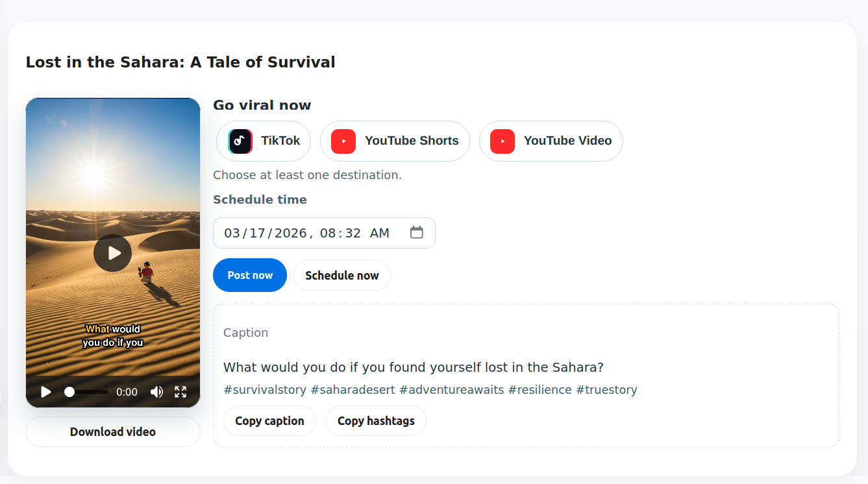
Task: Enable the YouTube Video destination
Action: point(551,141)
